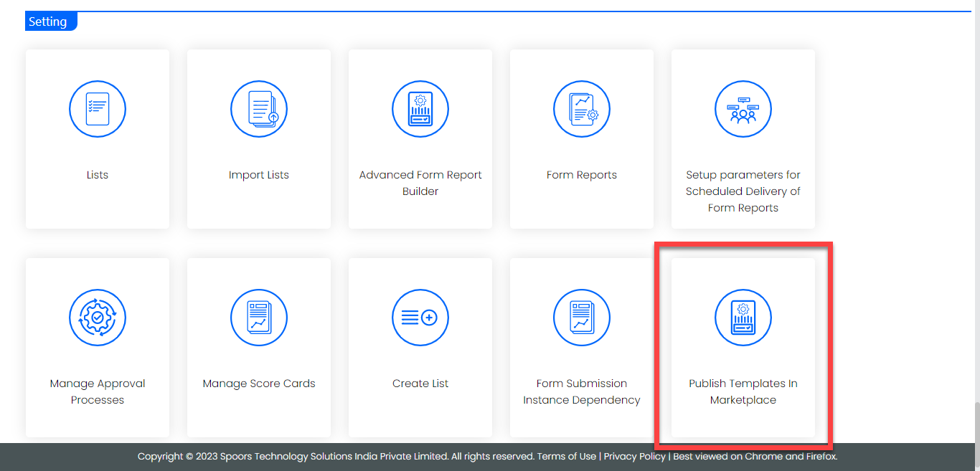Click the "Advanced Form Report Builder" label
Viewport: 980px width, 471px height.
[x=420, y=183]
